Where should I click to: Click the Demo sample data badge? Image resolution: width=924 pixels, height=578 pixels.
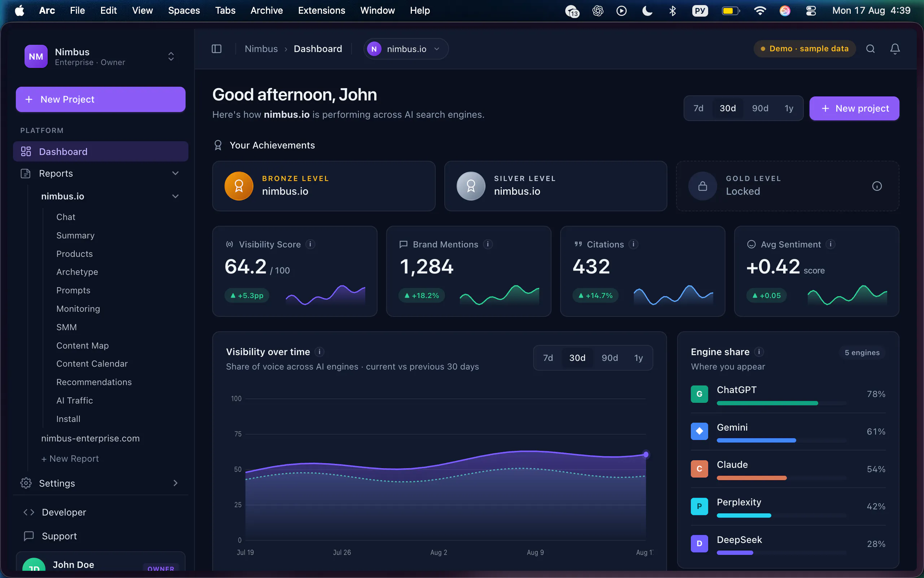coord(805,48)
